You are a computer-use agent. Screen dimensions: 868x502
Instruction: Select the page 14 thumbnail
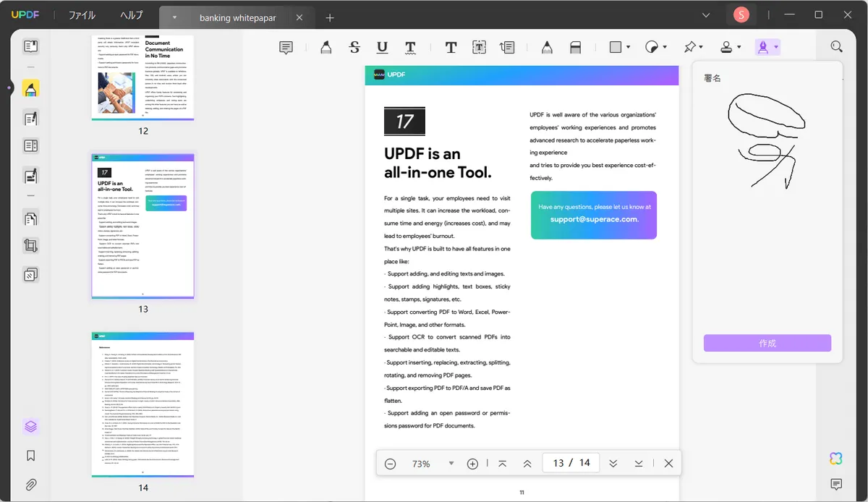(x=143, y=404)
